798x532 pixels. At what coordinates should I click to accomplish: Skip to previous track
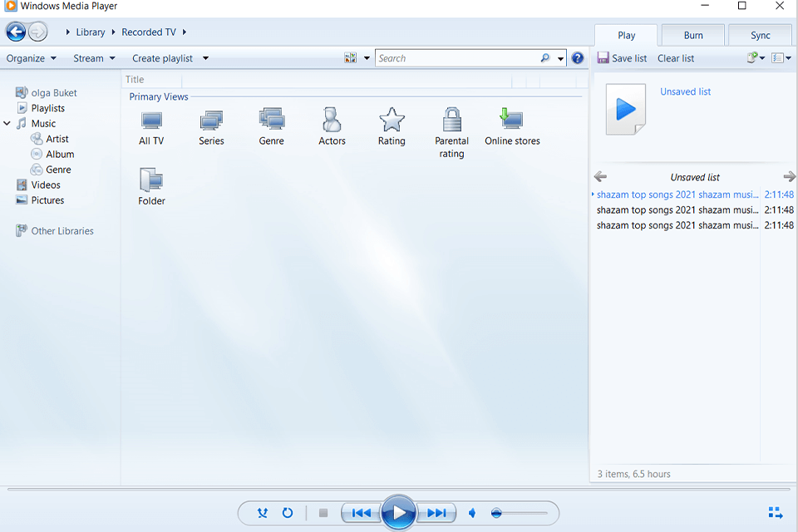pyautogui.click(x=362, y=513)
